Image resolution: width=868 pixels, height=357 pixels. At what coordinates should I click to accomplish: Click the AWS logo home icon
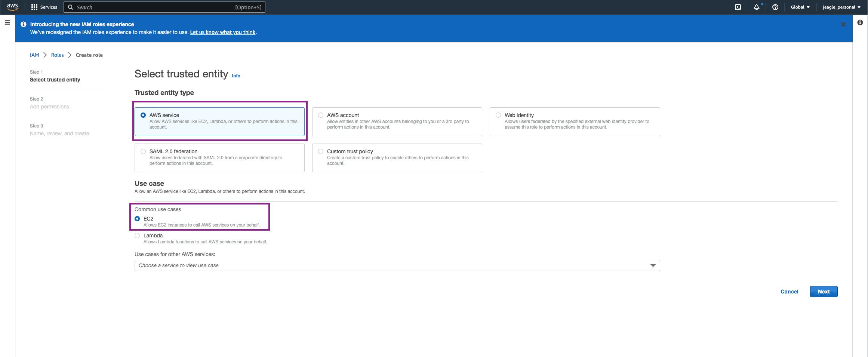[x=12, y=7]
